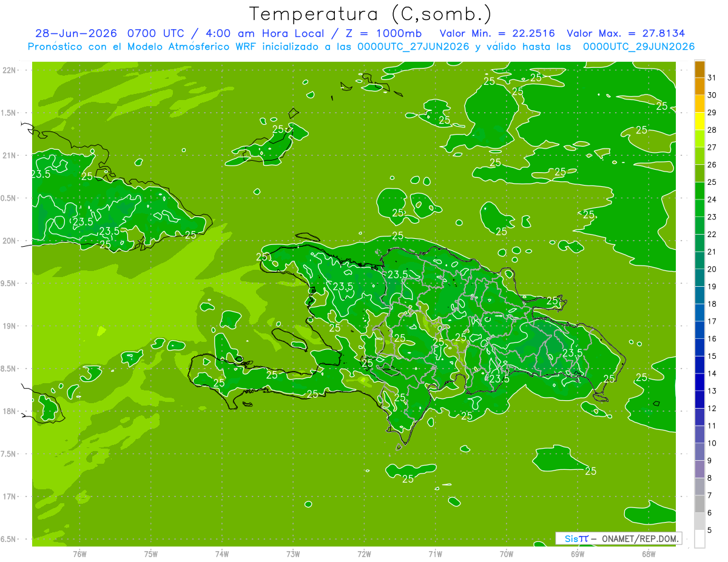The image size is (728, 562).
Task: Click the "14" label on the color scale
Action: pos(712,373)
